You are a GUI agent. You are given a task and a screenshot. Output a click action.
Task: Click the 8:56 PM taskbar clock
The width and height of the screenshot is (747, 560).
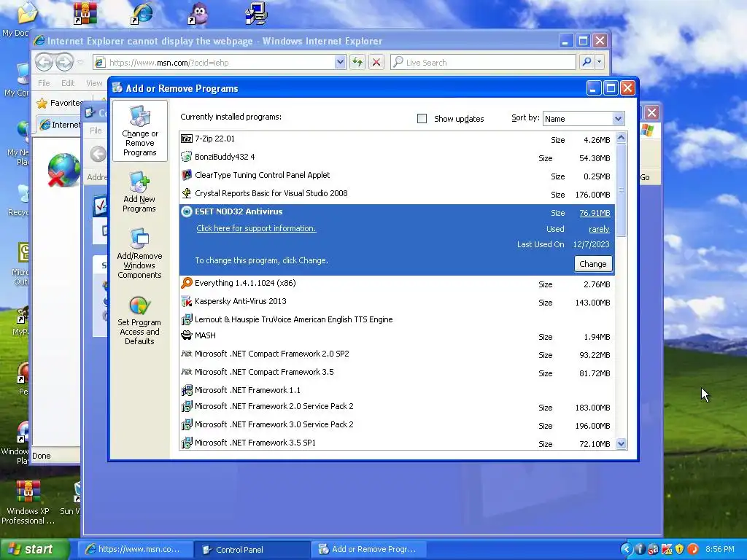click(x=720, y=549)
